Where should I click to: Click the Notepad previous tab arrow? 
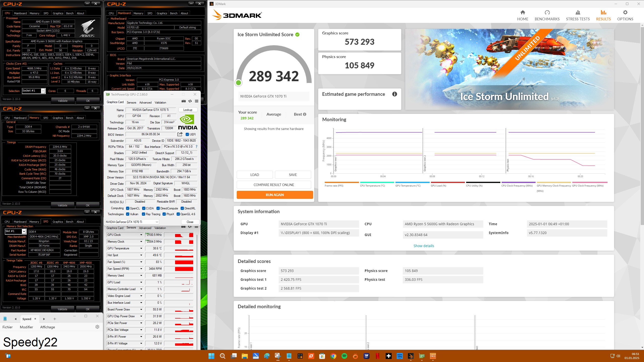coord(16,319)
